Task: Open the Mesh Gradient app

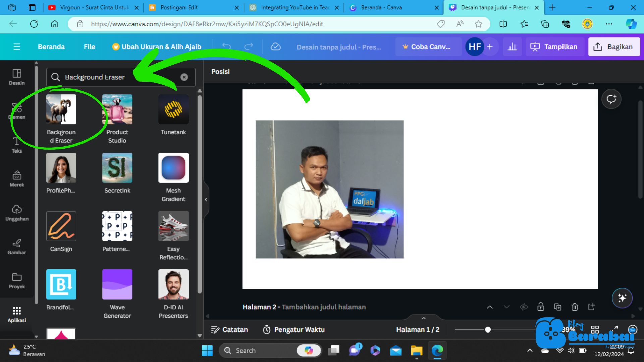Action: pos(173,168)
